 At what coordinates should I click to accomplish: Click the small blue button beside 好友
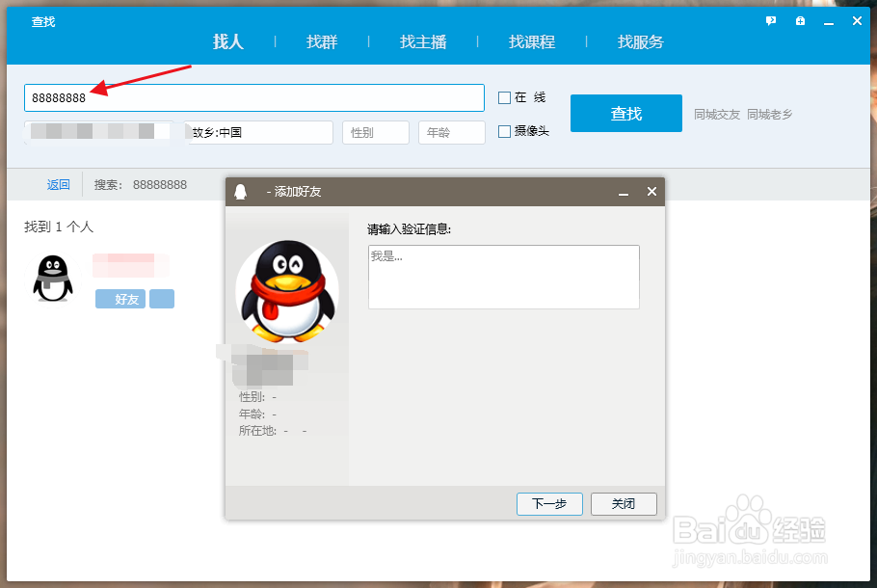(x=162, y=300)
